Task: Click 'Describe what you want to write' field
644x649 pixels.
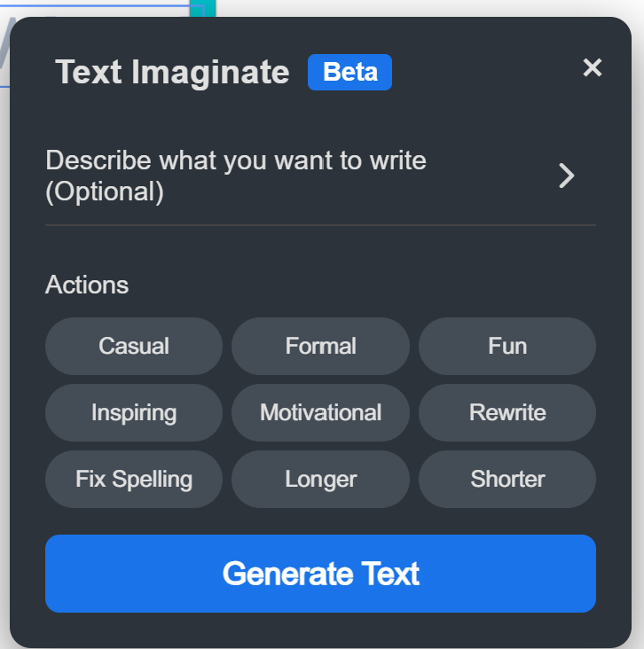Action: (236, 160)
